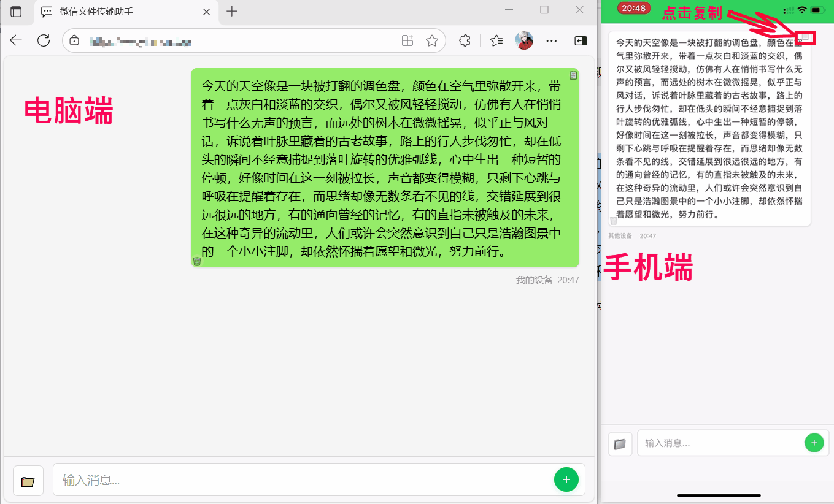The width and height of the screenshot is (834, 504).
Task: Open the favorites list in browser toolbar
Action: pos(496,41)
